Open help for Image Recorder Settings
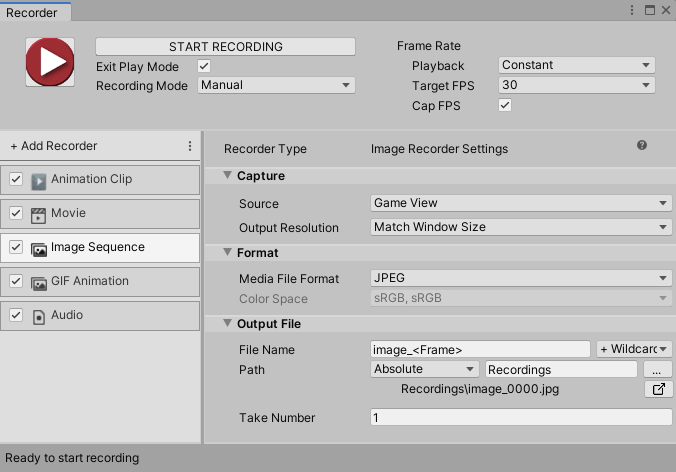676x472 pixels. 642,145
